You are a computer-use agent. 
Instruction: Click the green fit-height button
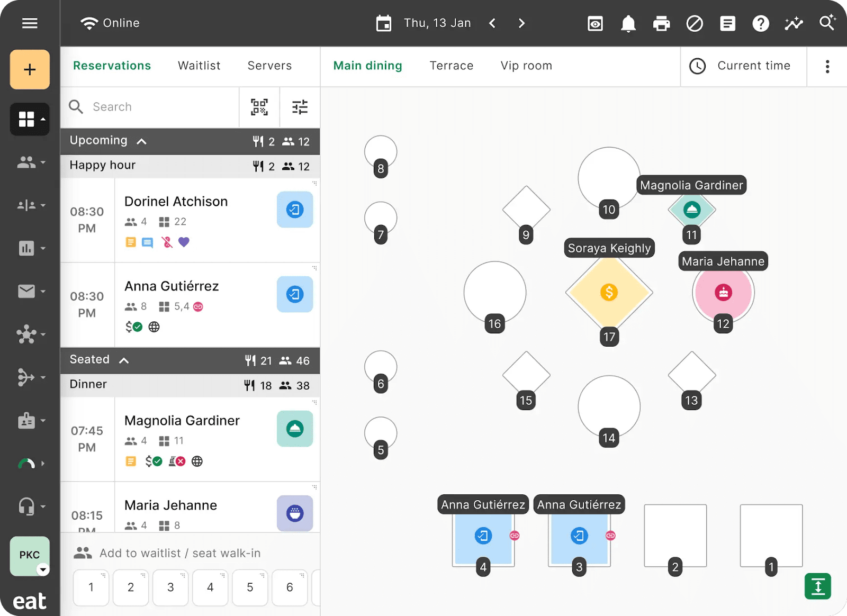(817, 586)
